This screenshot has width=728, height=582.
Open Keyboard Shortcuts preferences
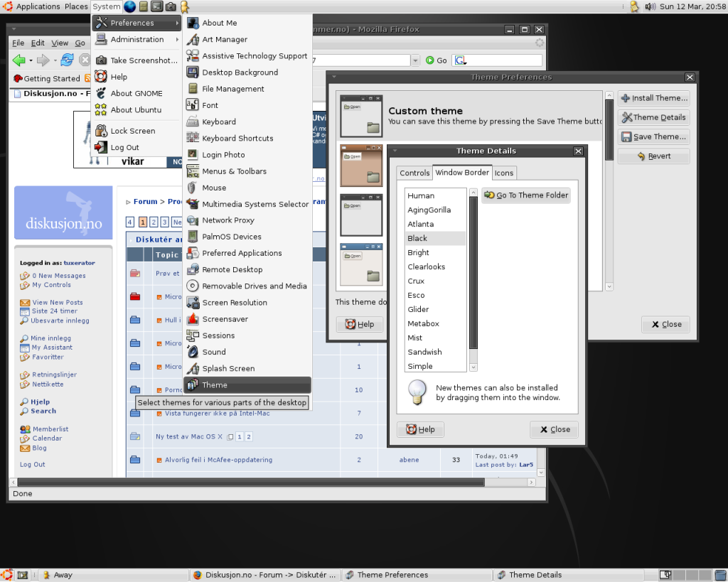(247, 139)
